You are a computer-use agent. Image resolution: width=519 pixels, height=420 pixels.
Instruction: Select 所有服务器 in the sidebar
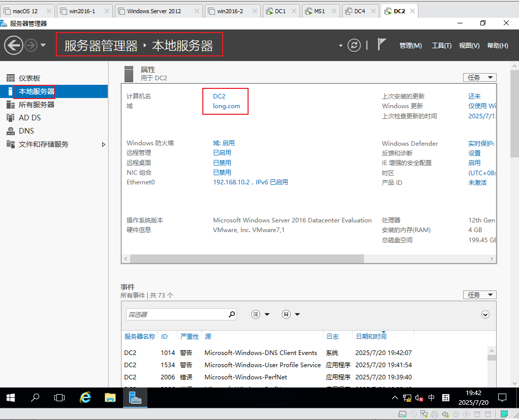pyautogui.click(x=54, y=105)
